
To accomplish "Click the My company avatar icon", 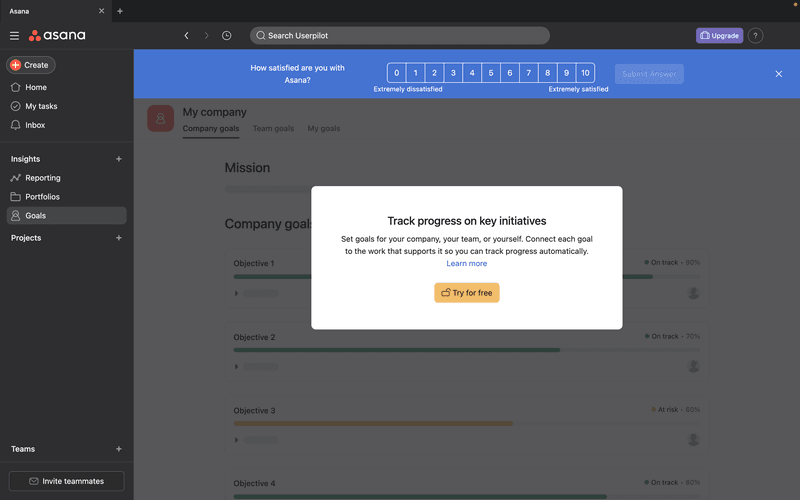I will [161, 118].
